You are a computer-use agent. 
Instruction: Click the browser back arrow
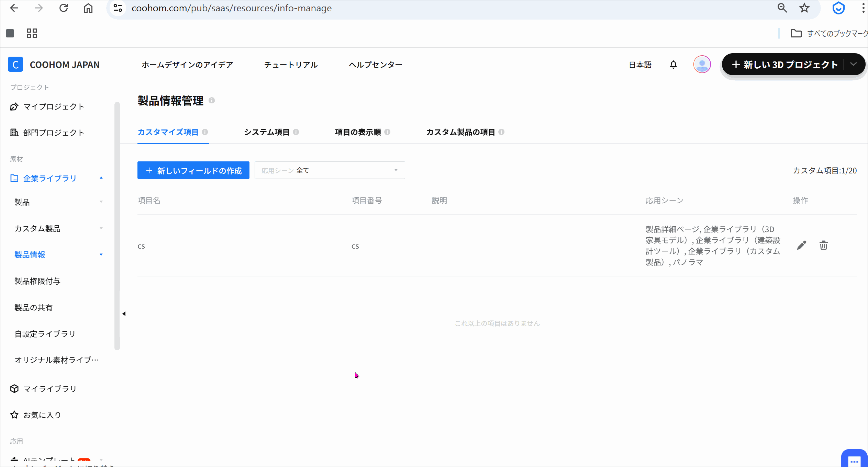pyautogui.click(x=14, y=8)
